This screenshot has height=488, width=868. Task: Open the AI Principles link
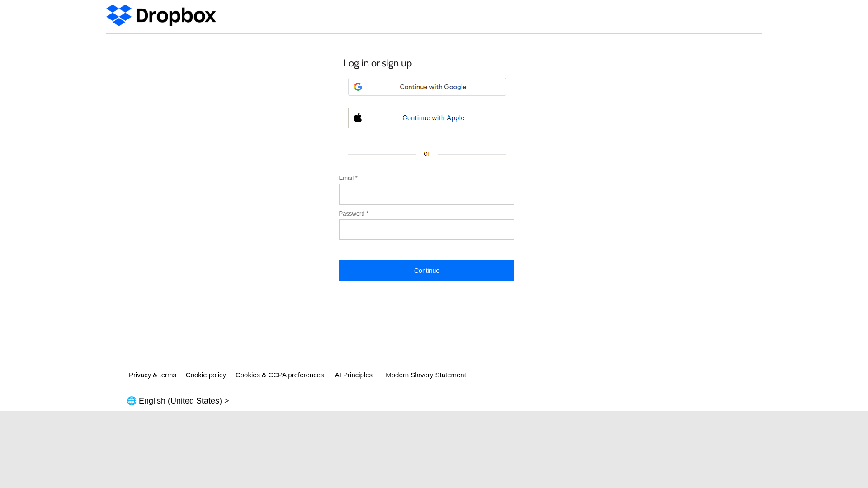coord(354,375)
